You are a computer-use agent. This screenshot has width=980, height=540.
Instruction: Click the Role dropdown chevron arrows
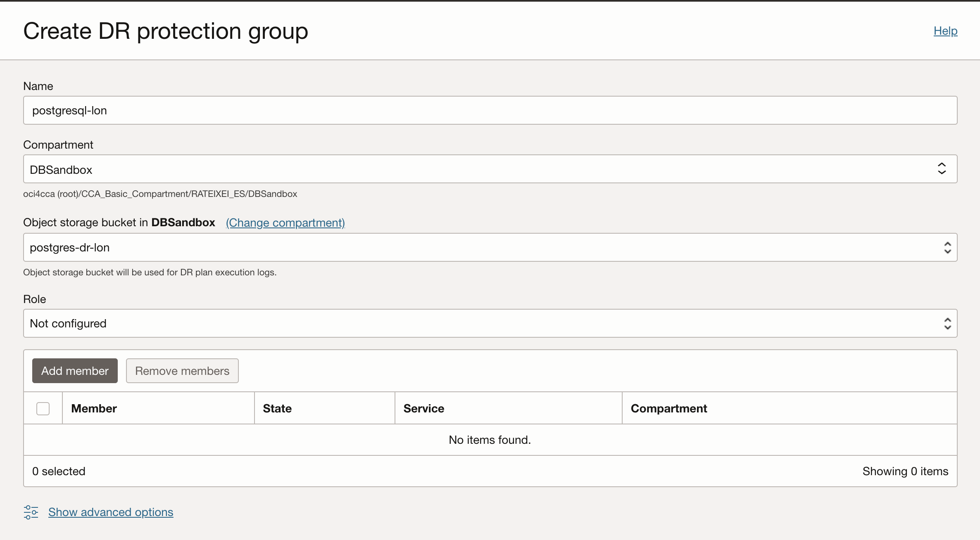[947, 323]
